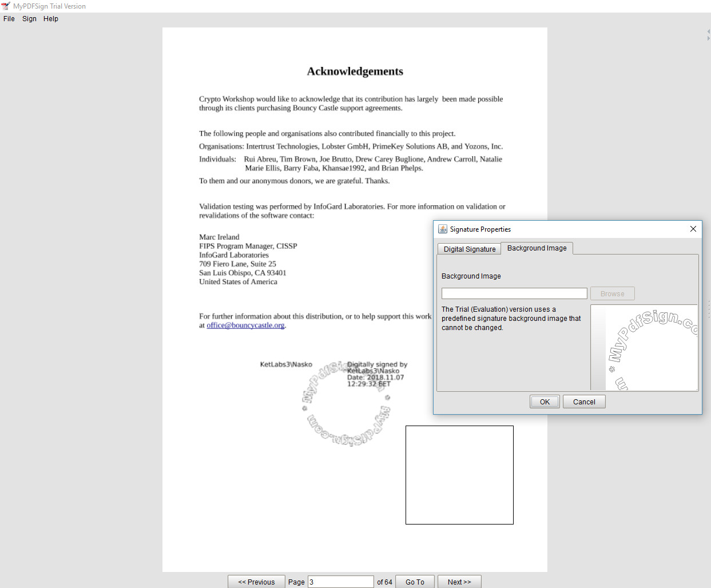Click the Java icon in Signature Properties title
The image size is (711, 588).
click(443, 229)
